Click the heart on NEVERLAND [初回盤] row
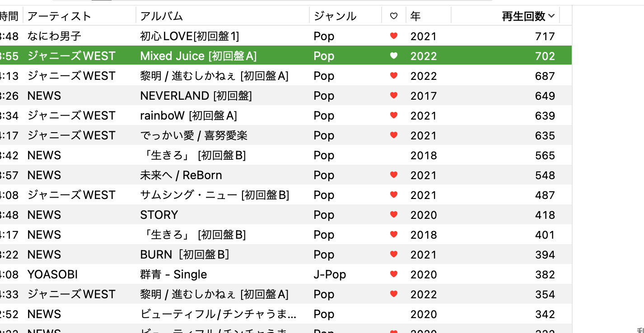644x333 pixels. (x=394, y=96)
